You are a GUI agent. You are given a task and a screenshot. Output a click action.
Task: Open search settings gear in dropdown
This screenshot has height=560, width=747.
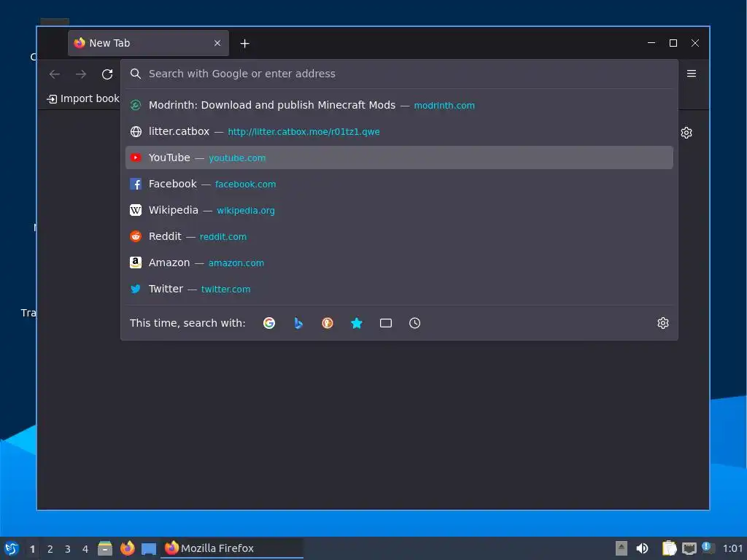(663, 323)
